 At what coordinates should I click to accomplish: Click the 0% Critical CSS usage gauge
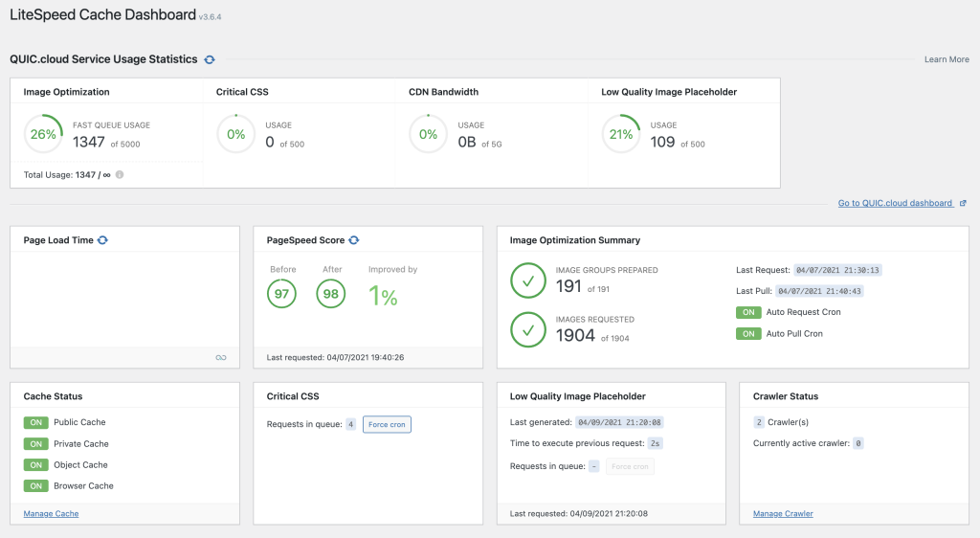click(x=235, y=134)
